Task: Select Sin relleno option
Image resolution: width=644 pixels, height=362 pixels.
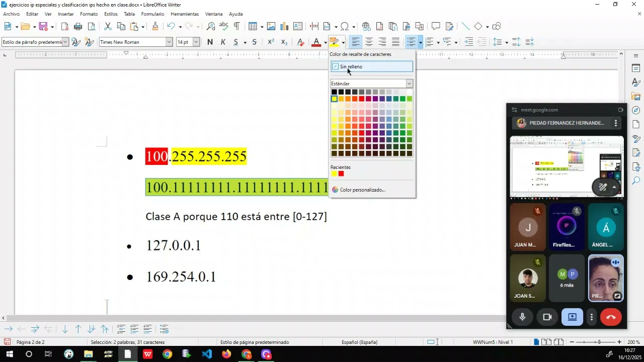Action: 372,66
